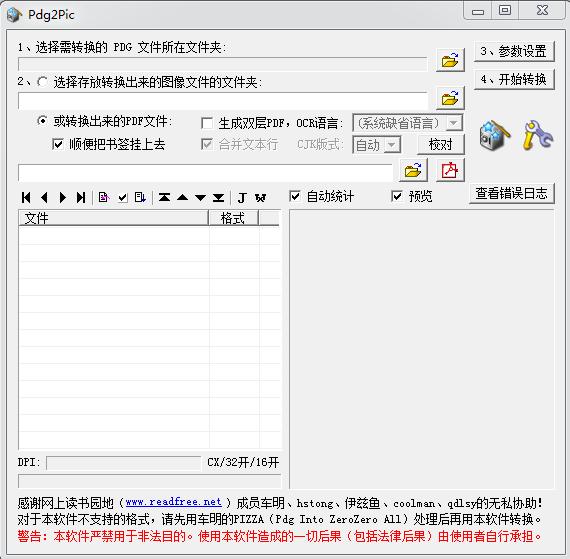Move selected file to bottom
This screenshot has height=559, width=570.
(x=218, y=198)
